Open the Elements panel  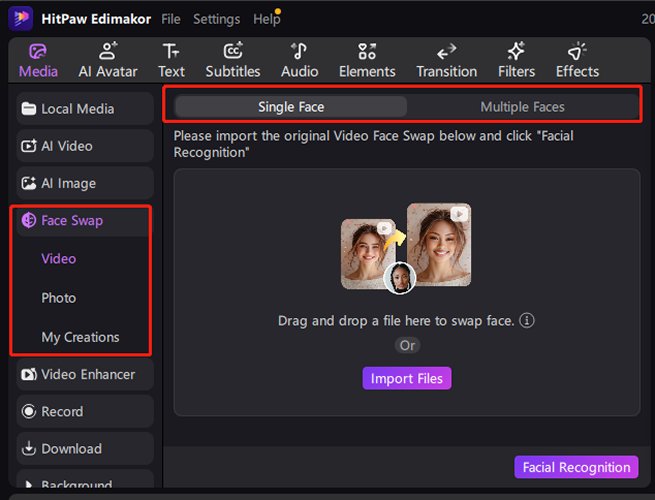pos(367,60)
